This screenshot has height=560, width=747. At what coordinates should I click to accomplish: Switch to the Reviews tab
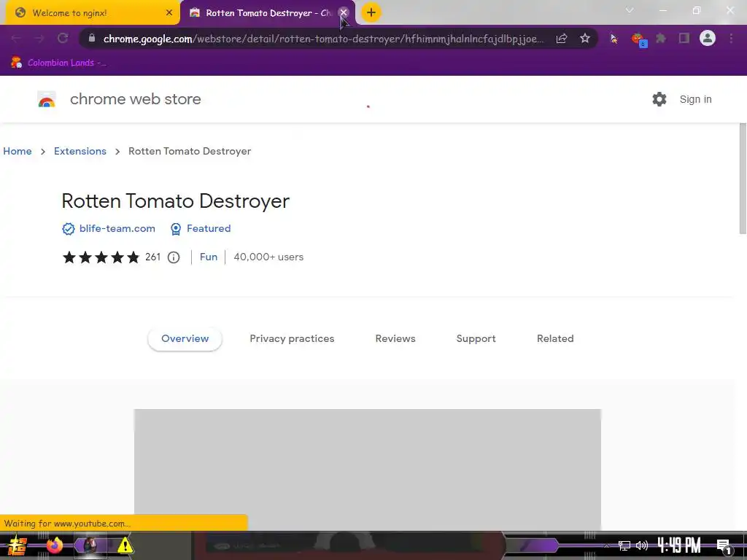click(395, 338)
